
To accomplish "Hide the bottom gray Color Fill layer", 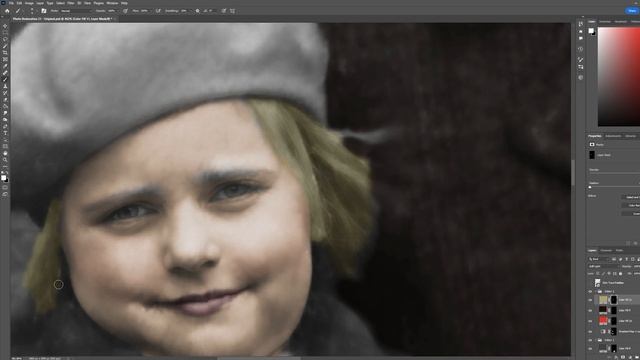I will pyautogui.click(x=590, y=349).
